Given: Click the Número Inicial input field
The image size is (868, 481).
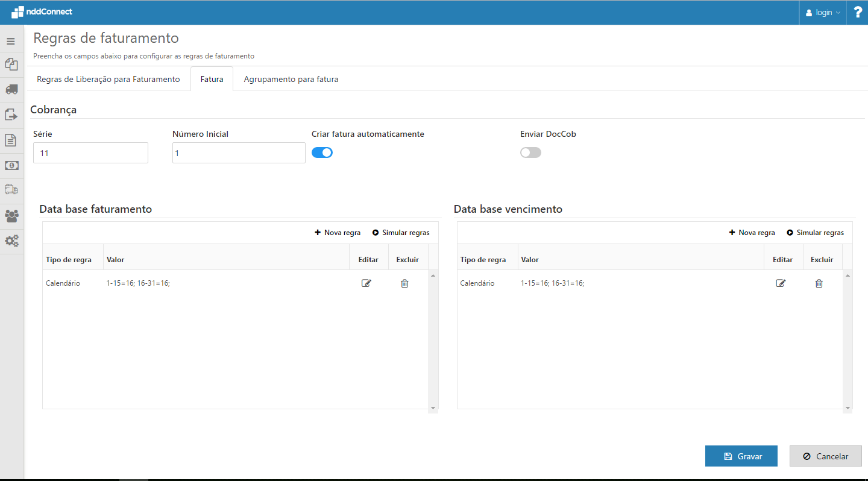Looking at the screenshot, I should 239,153.
